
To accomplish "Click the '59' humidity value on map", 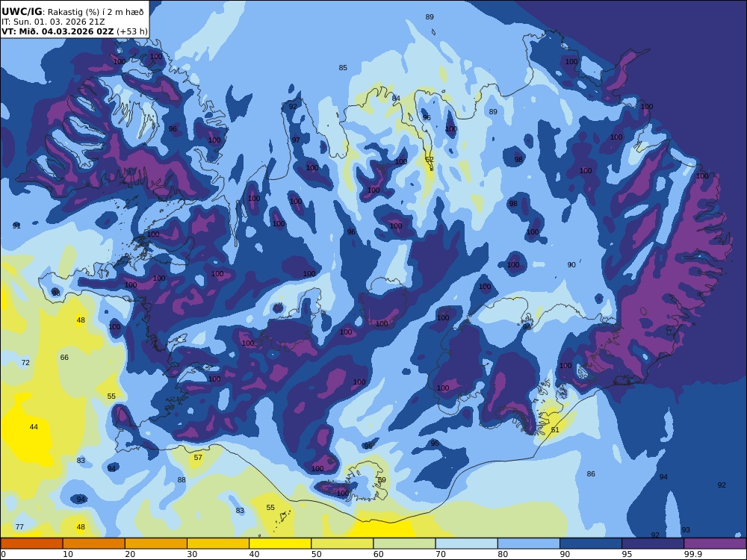I will point(382,480).
